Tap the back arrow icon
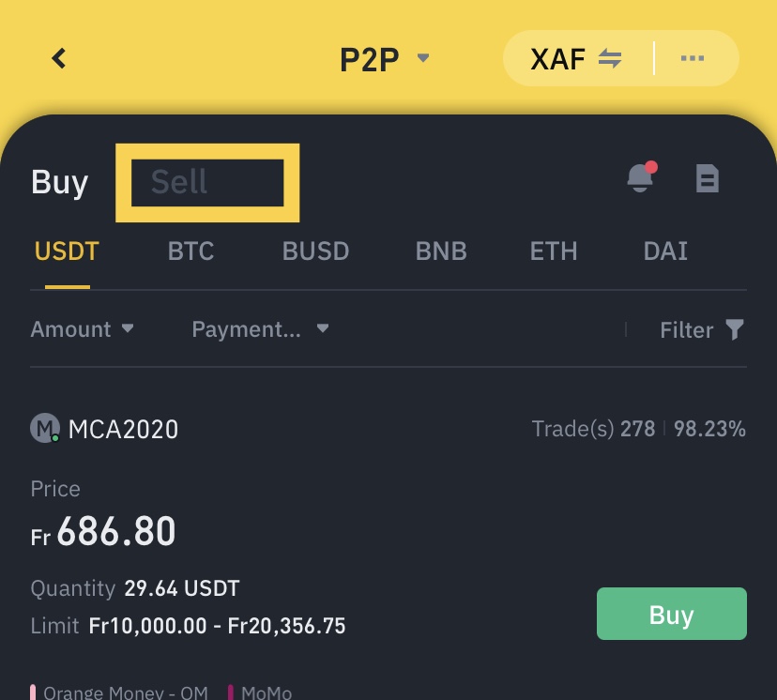 pyautogui.click(x=59, y=59)
